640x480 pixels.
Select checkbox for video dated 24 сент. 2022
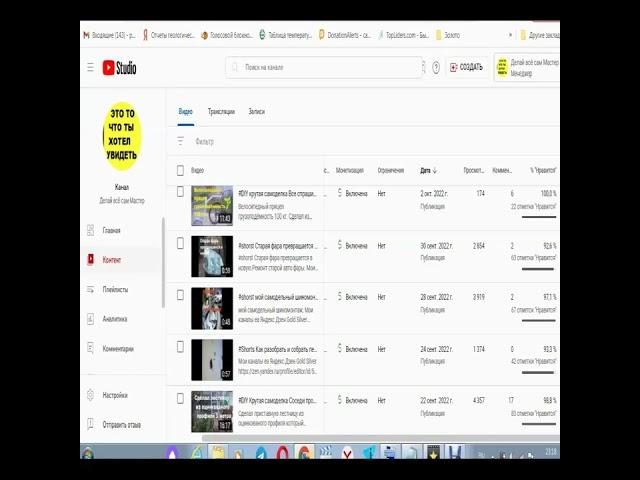(180, 347)
